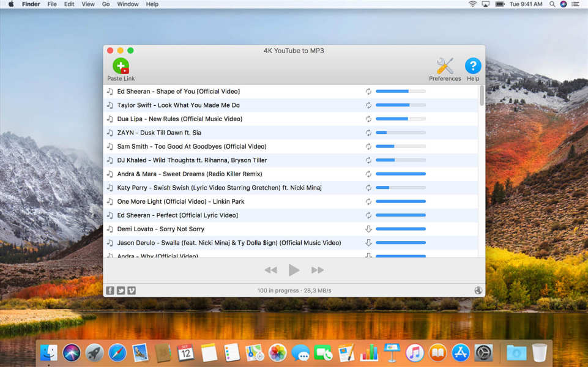Click the refresh icon for Andra & Mara - Sweet Dreams
The image size is (588, 367).
pyautogui.click(x=368, y=174)
